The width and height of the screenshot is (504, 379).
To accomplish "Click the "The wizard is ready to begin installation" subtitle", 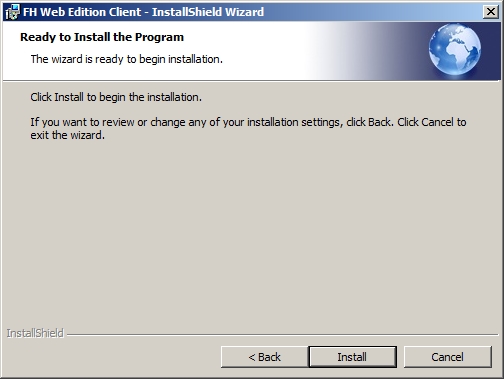I will click(127, 59).
